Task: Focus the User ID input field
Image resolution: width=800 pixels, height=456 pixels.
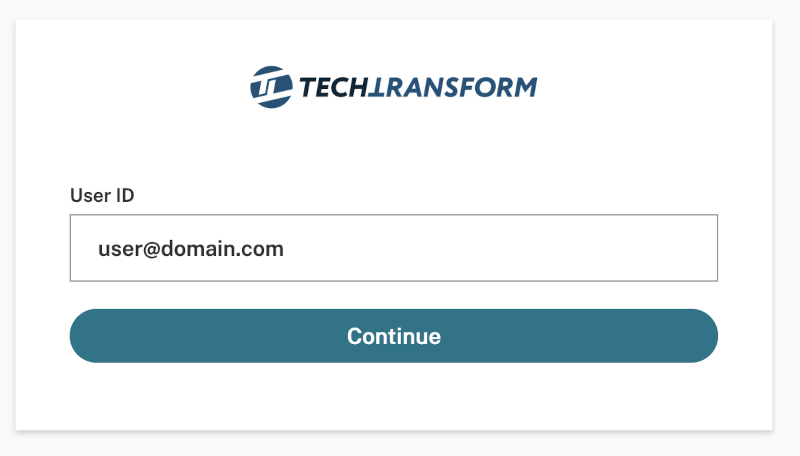Action: 393,248
